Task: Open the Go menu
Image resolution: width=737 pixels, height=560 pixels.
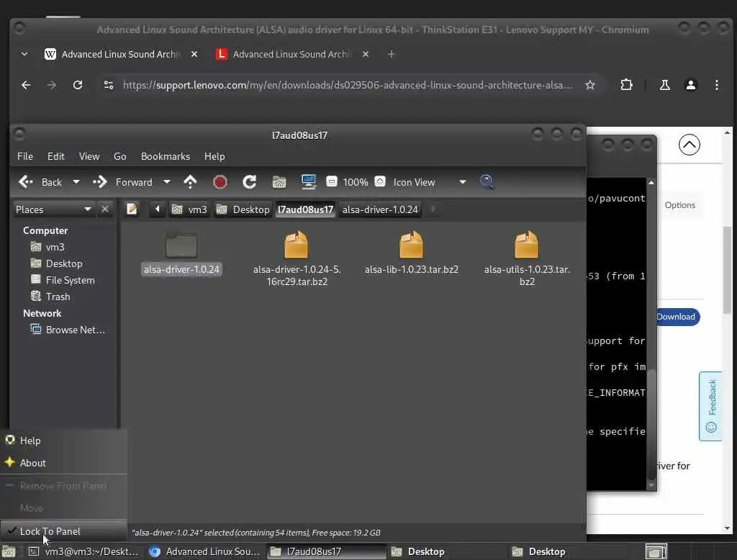Action: (120, 156)
